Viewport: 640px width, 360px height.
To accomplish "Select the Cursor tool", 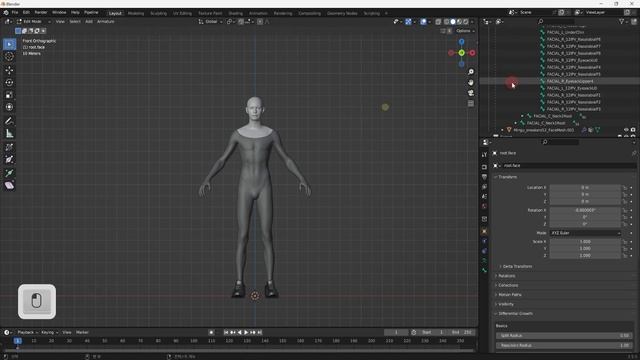I will (x=9, y=57).
